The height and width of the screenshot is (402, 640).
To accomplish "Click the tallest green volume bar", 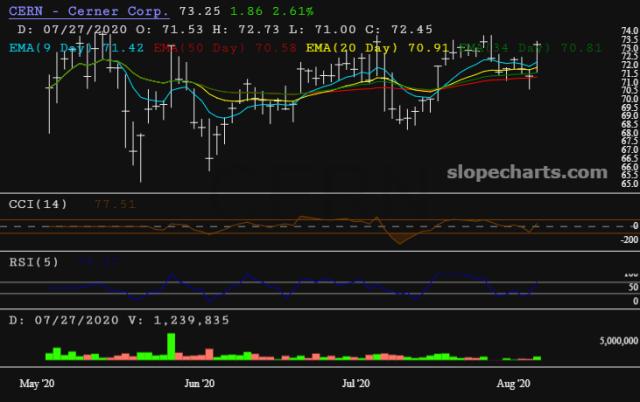I will click(x=171, y=345).
